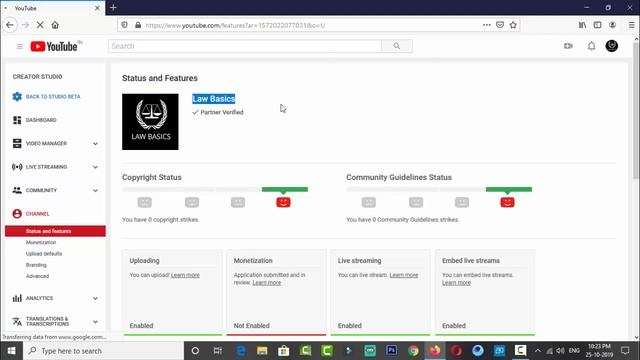Open Firefox application menu
The image size is (640, 360).
(x=631, y=25)
